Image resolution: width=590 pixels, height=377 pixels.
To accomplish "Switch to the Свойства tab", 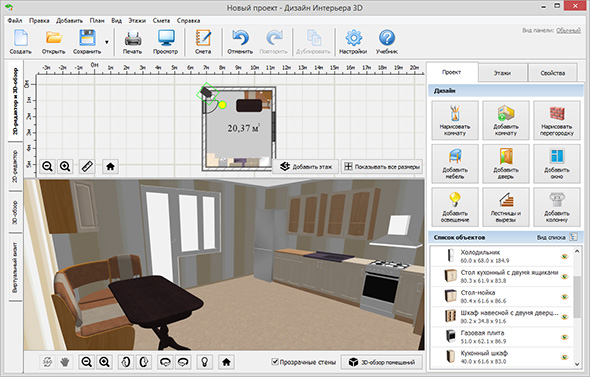I will (553, 73).
